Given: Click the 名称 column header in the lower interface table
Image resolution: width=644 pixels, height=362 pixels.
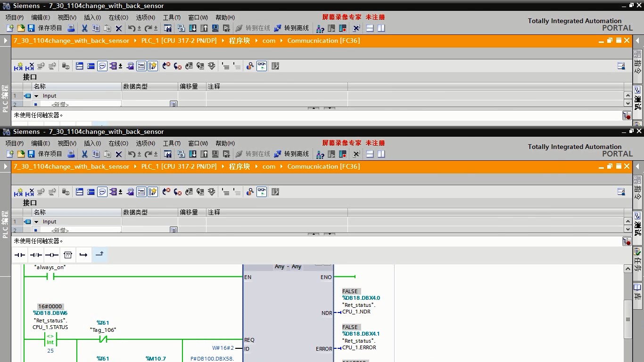Looking at the screenshot, I should [76, 212].
